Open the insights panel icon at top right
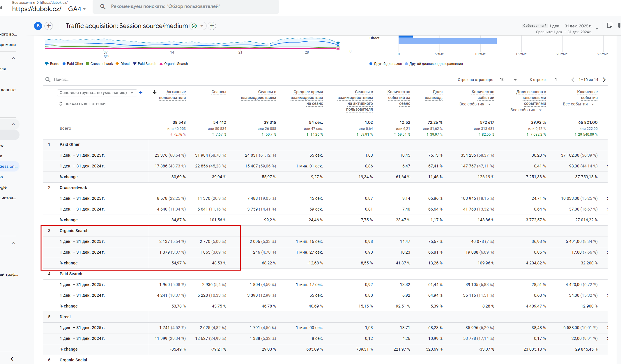The width and height of the screenshot is (621, 364). pos(609,26)
